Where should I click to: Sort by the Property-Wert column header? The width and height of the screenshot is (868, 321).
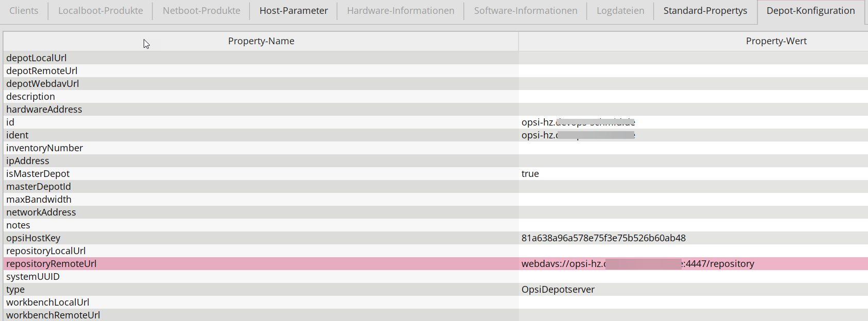[693, 41]
